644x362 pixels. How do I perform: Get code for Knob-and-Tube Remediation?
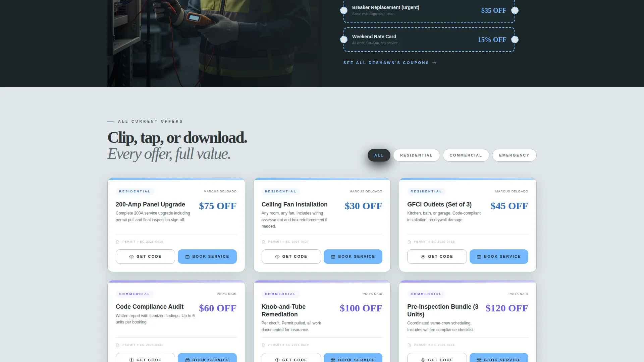(291, 358)
